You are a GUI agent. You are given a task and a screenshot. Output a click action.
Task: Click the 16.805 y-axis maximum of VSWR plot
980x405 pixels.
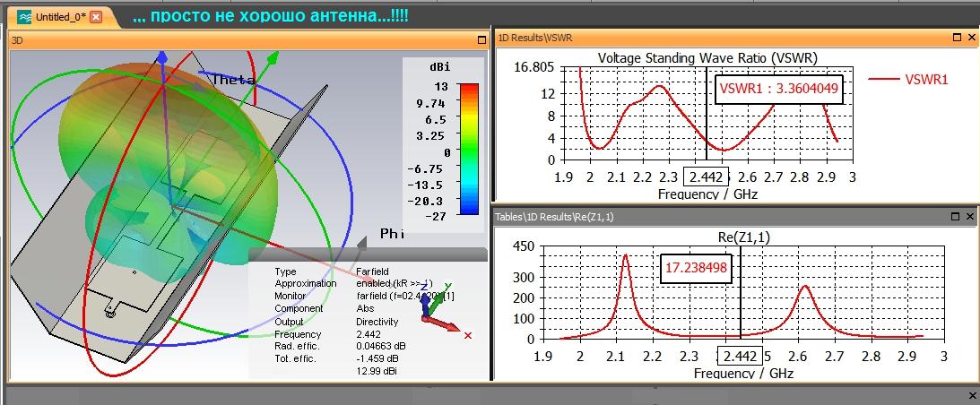[x=533, y=67]
